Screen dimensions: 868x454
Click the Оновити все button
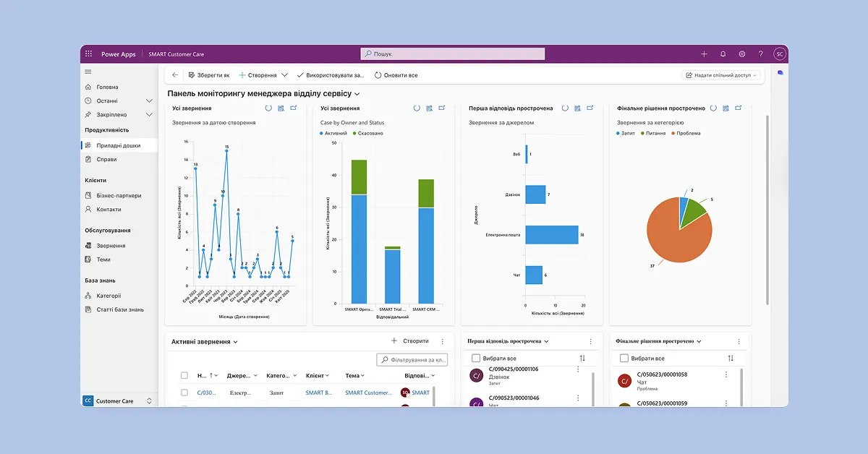[396, 75]
